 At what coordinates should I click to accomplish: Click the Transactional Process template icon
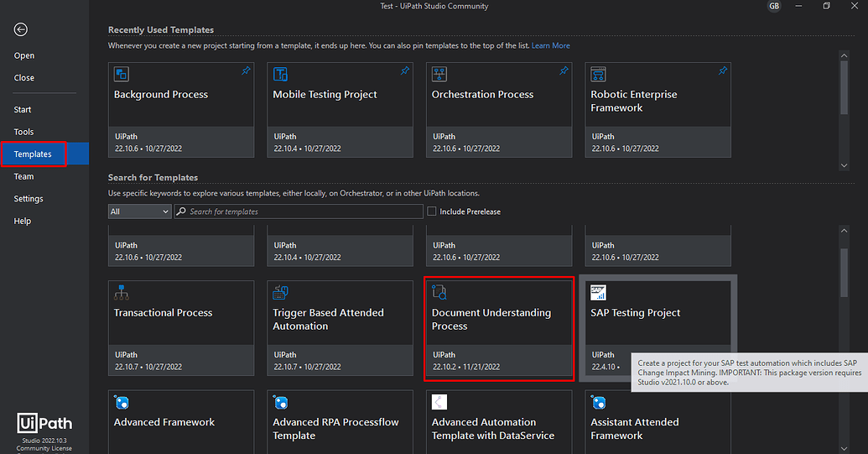(121, 293)
